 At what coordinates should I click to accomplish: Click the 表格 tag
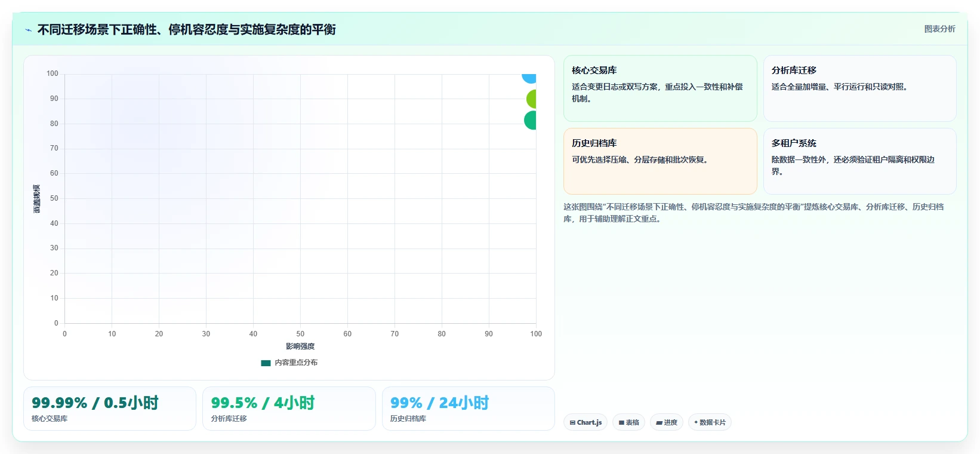(628, 422)
